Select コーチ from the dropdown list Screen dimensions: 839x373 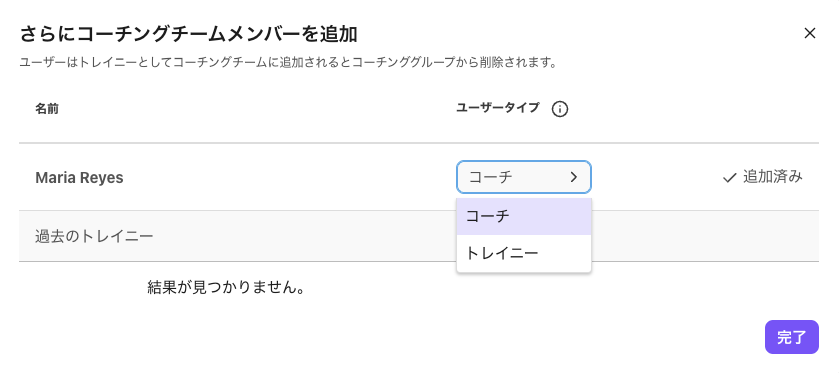(x=524, y=216)
